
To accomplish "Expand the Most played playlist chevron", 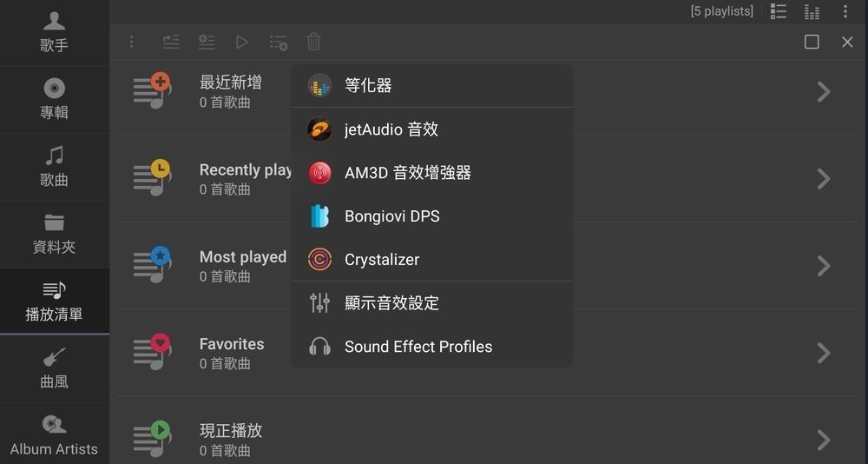I will coord(824,266).
